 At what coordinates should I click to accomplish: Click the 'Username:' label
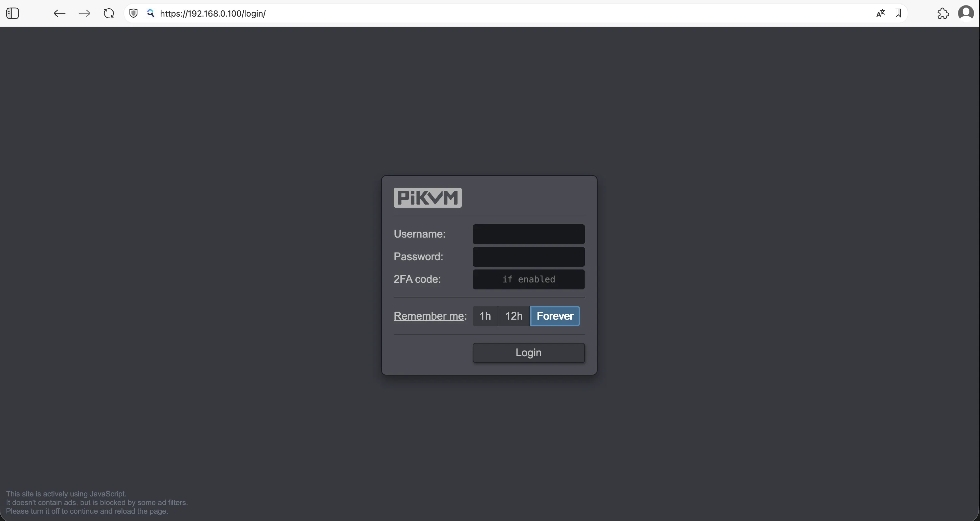[420, 234]
